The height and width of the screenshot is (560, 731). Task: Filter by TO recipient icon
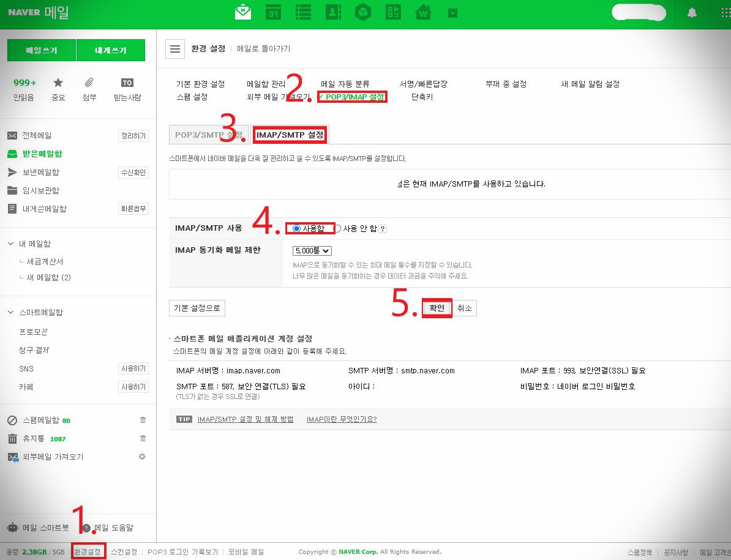127,83
